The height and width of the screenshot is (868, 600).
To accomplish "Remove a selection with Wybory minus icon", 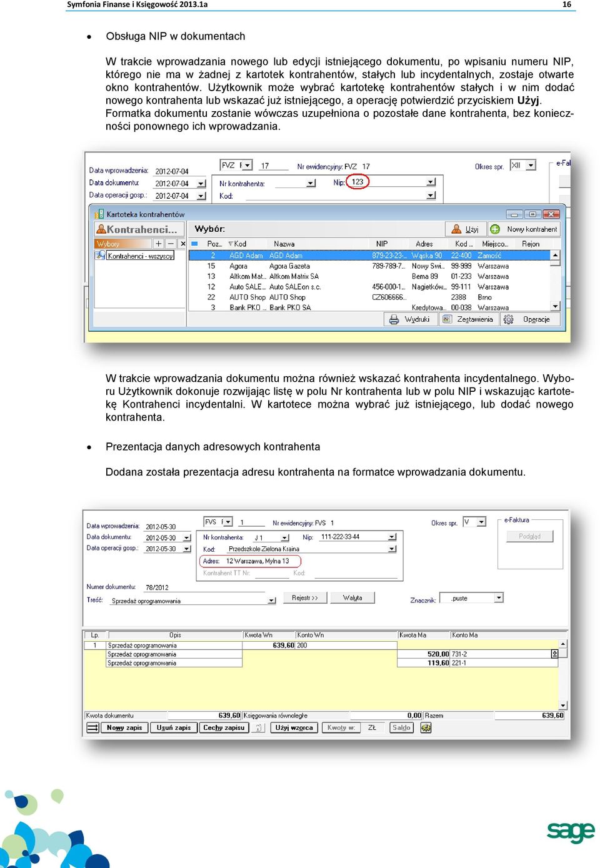I will coord(171,244).
